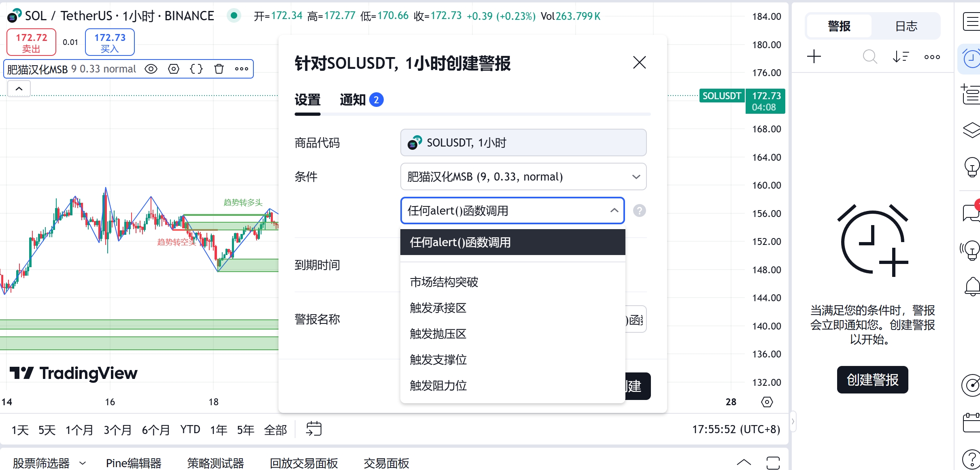The width and height of the screenshot is (980, 470).
Task: Search alerts with magnifier icon
Action: click(x=870, y=57)
